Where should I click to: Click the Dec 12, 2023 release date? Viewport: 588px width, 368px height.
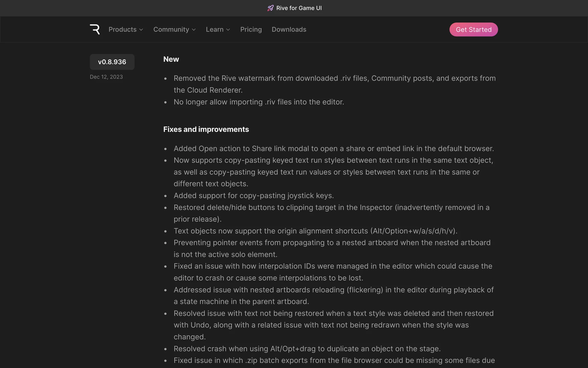click(106, 77)
